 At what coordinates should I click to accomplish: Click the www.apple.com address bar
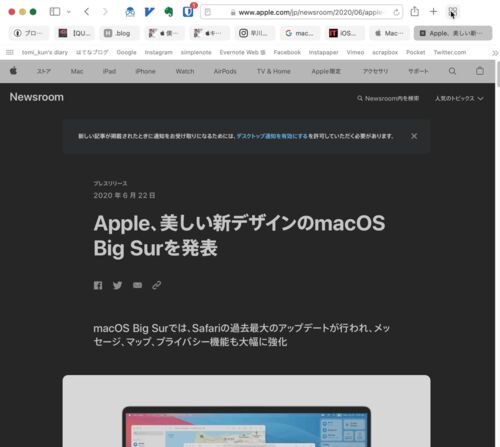tap(301, 12)
